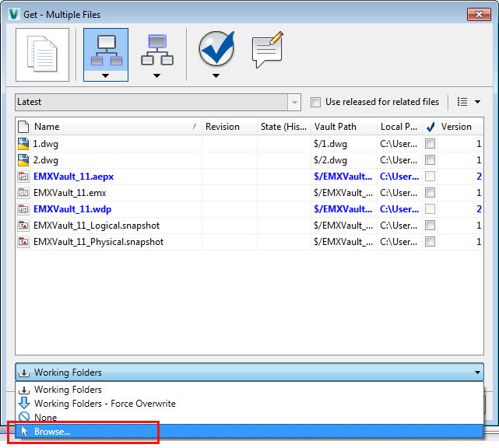The image size is (499, 448).
Task: Click the Force Overwrite blue arrow icon
Action: pos(24,403)
